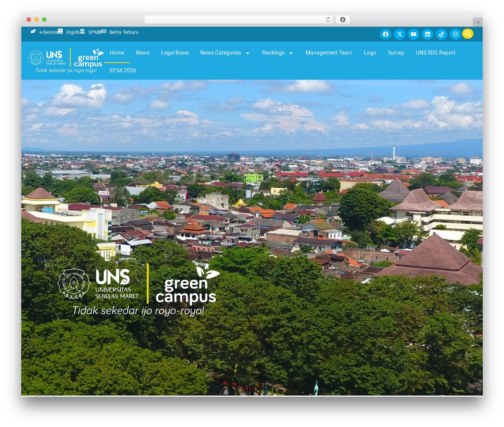The height and width of the screenshot is (427, 504).
Task: Click the handshake icon before e-Service
Action: click(x=33, y=32)
